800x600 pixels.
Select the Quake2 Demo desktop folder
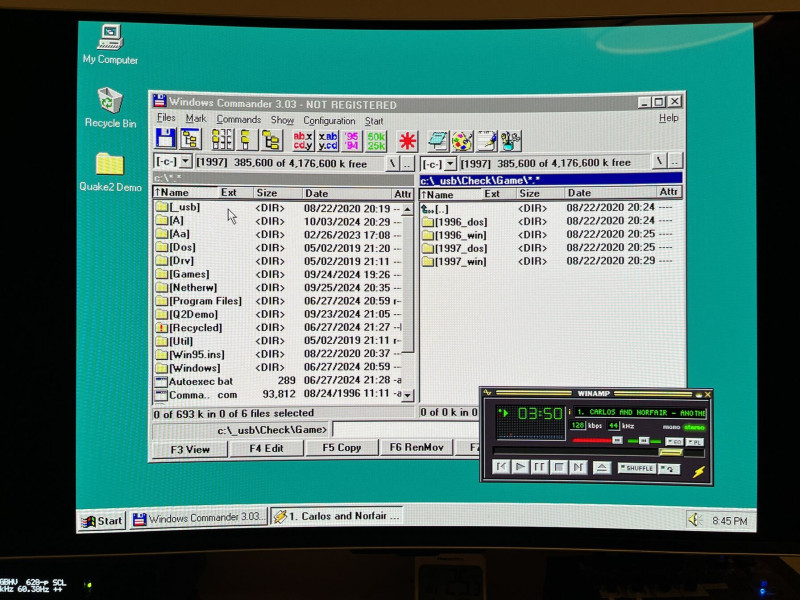click(110, 172)
